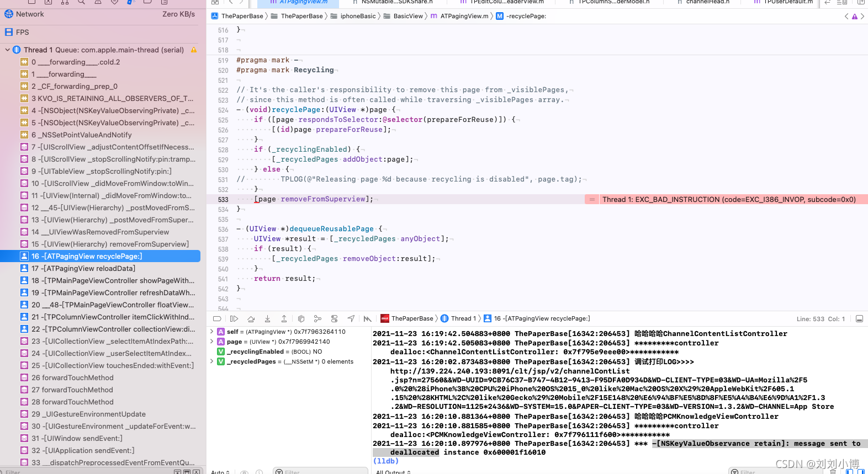
Task: Click the error annotation equals icon
Action: tap(592, 199)
